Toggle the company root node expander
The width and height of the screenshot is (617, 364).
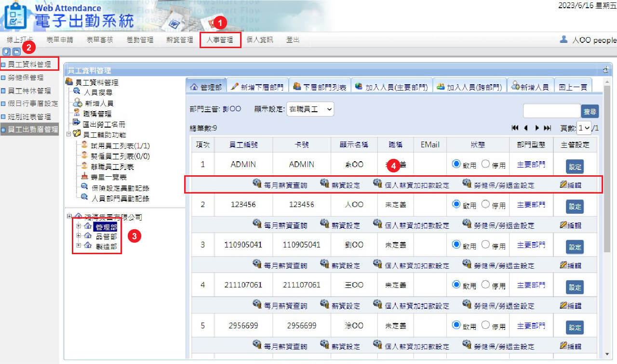point(70,217)
